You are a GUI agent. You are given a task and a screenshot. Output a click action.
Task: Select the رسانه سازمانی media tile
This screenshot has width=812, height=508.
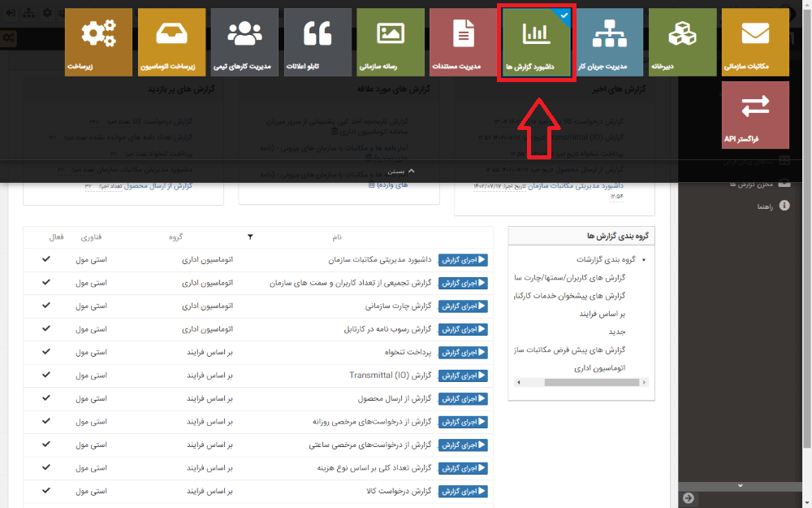click(390, 41)
